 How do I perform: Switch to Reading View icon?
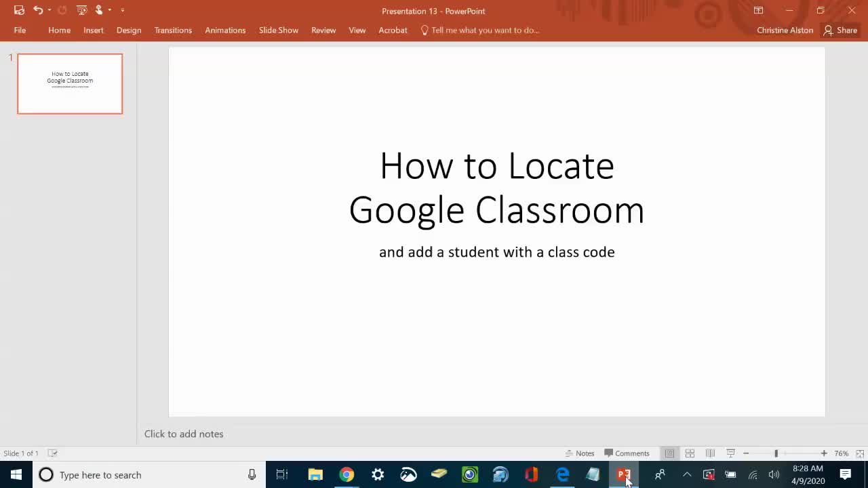[x=710, y=453]
